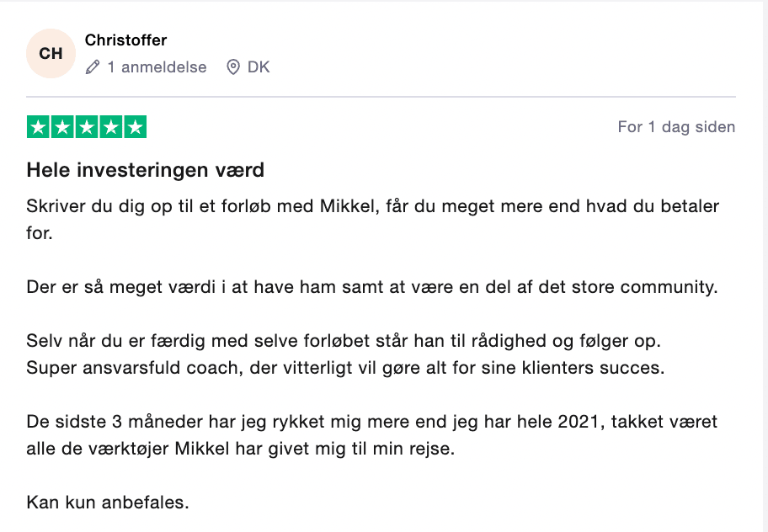Click the first green rating star
Image resolution: width=768 pixels, height=532 pixels.
point(38,127)
